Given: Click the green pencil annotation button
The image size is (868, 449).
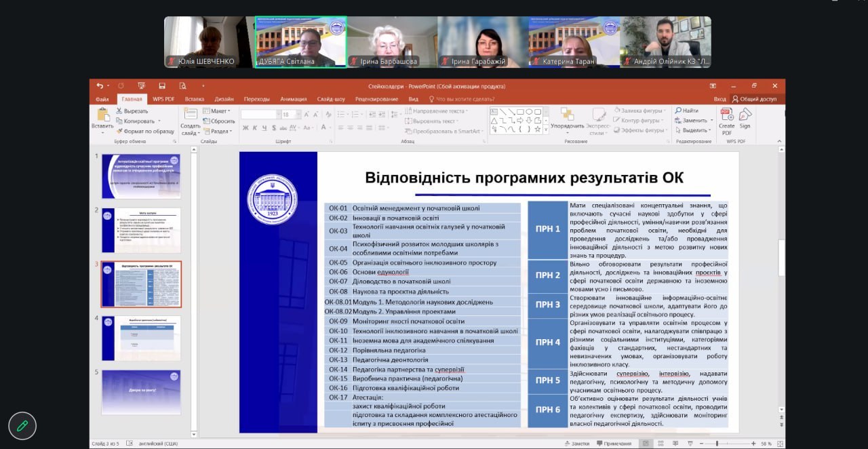Looking at the screenshot, I should pyautogui.click(x=22, y=426).
